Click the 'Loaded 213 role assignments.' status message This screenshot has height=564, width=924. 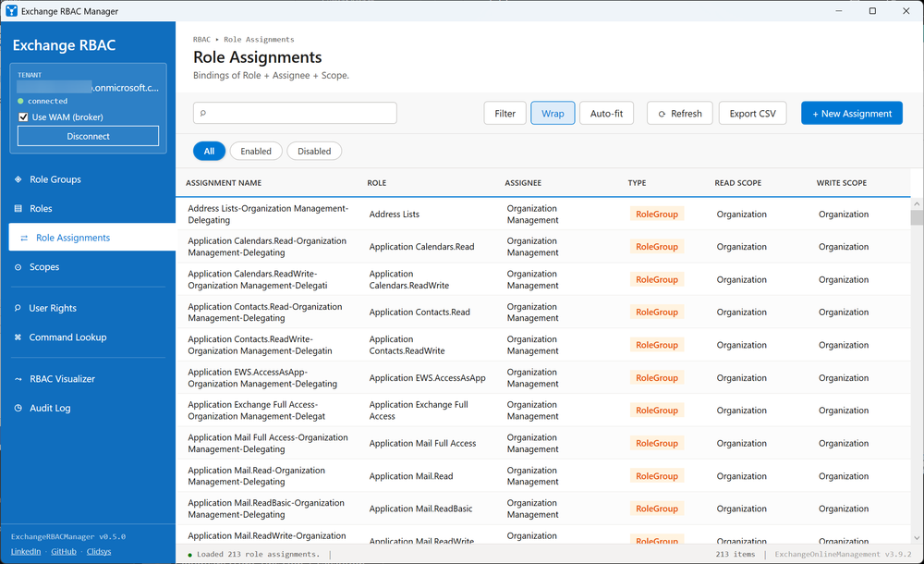(258, 555)
